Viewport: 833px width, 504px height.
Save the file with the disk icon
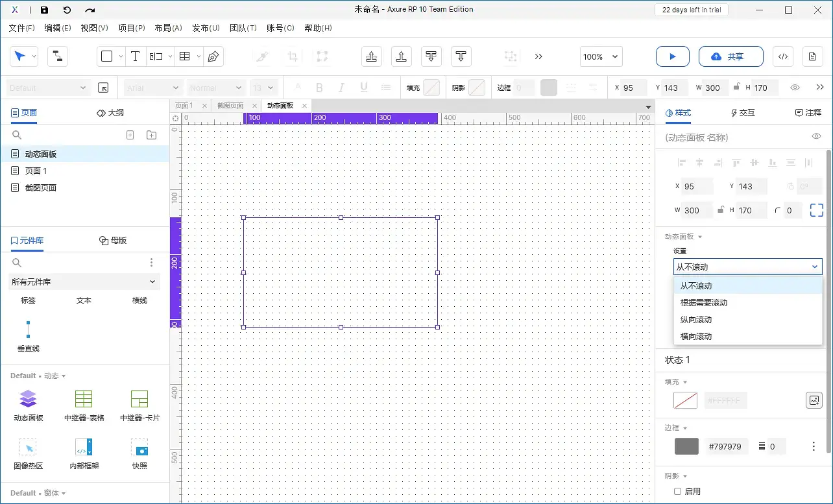44,10
